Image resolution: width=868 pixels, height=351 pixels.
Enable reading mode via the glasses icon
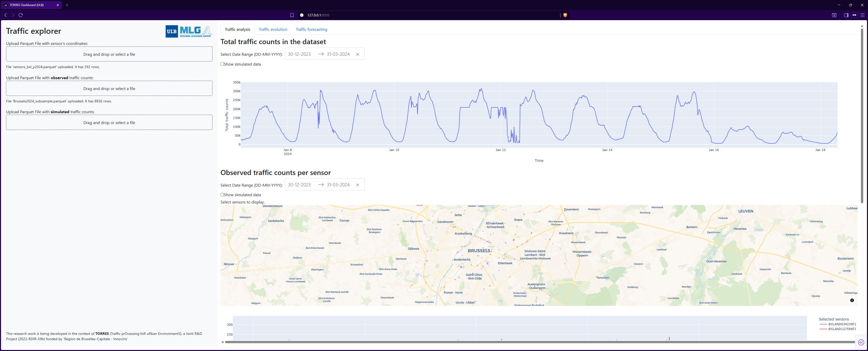point(855,15)
